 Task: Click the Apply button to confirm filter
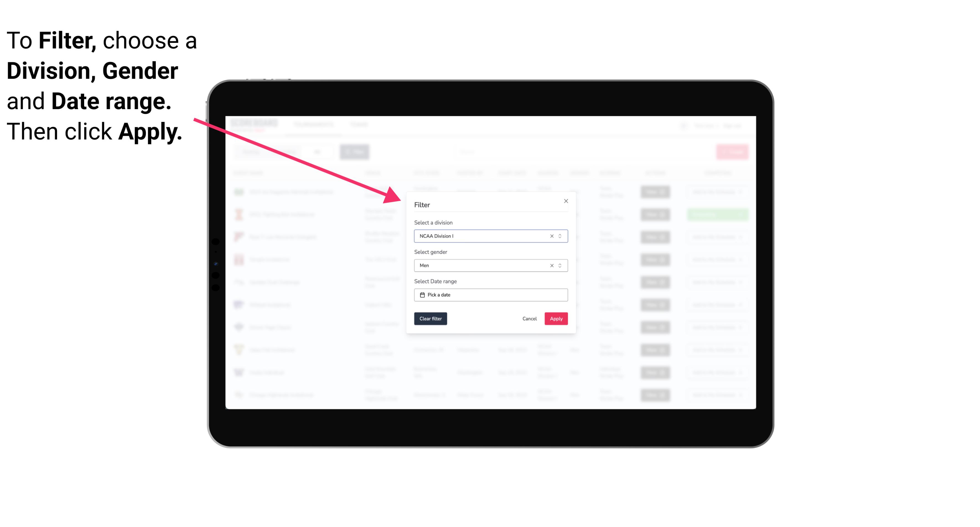(555, 319)
